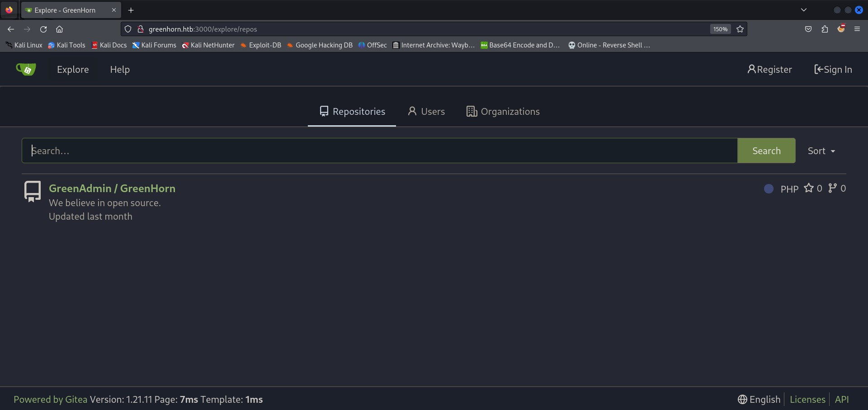
Task: Focus the repository search input field
Action: [x=380, y=151]
